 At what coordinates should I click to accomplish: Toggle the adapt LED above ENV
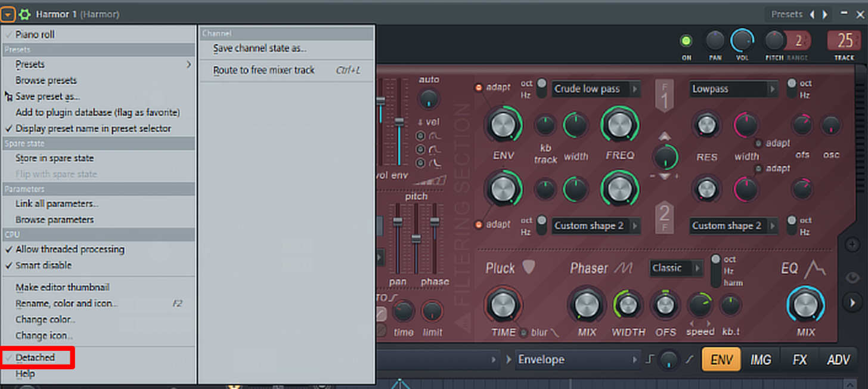tap(479, 88)
